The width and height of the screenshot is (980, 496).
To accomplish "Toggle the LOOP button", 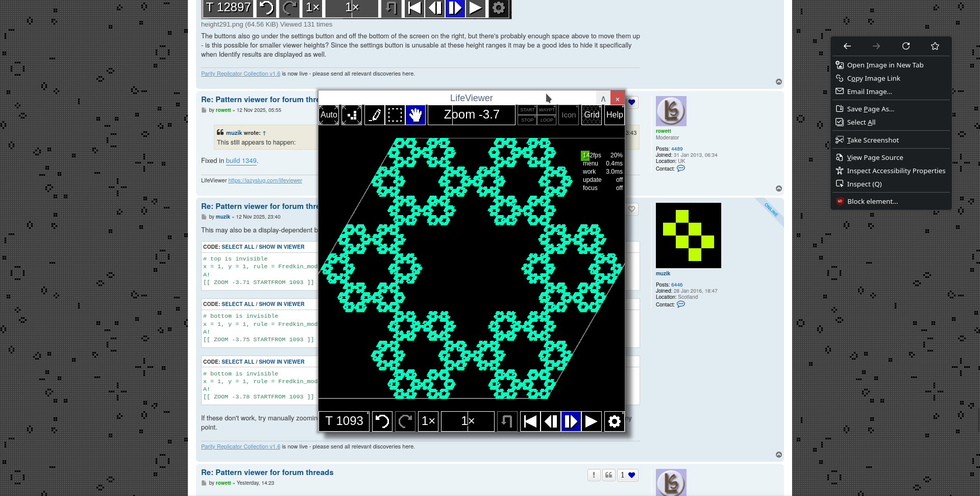I will coord(547,120).
